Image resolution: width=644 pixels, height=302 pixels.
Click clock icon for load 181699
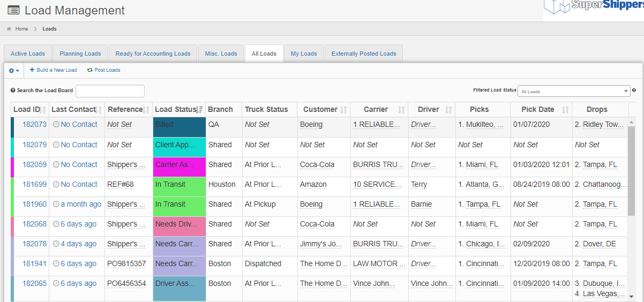[56, 184]
